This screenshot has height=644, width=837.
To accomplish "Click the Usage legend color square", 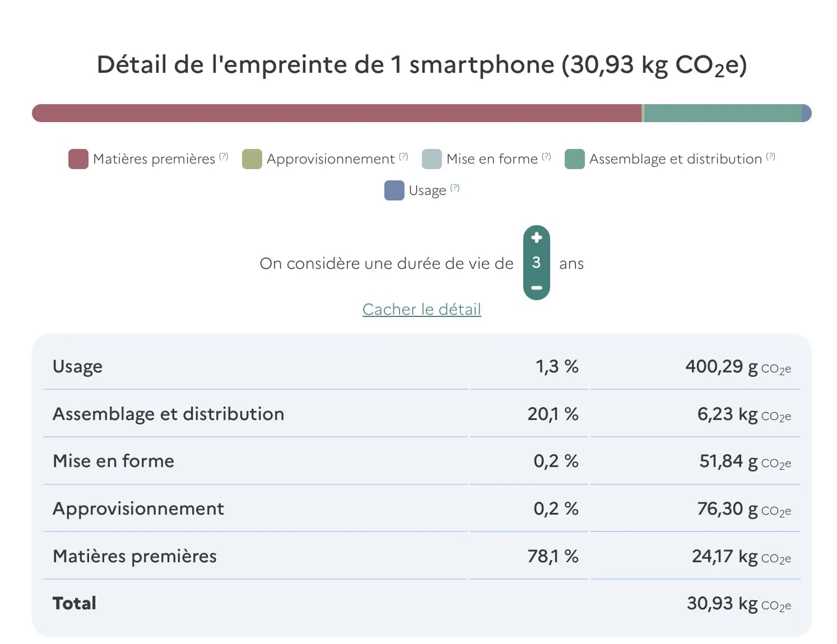I will 393,190.
